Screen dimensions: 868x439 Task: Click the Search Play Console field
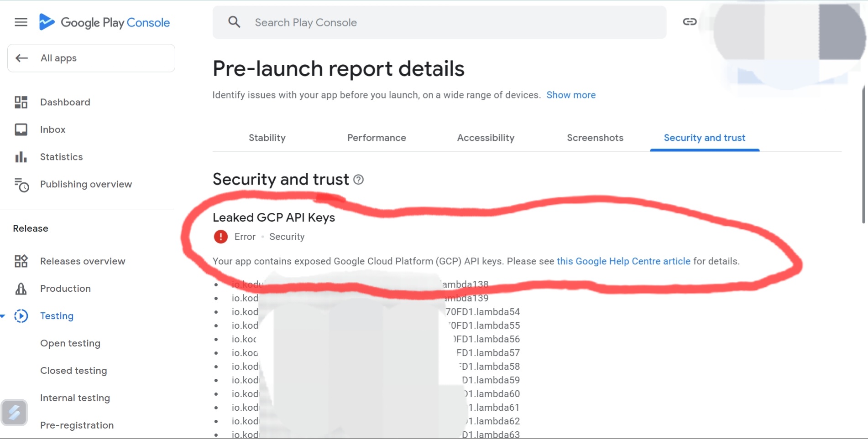(x=439, y=22)
